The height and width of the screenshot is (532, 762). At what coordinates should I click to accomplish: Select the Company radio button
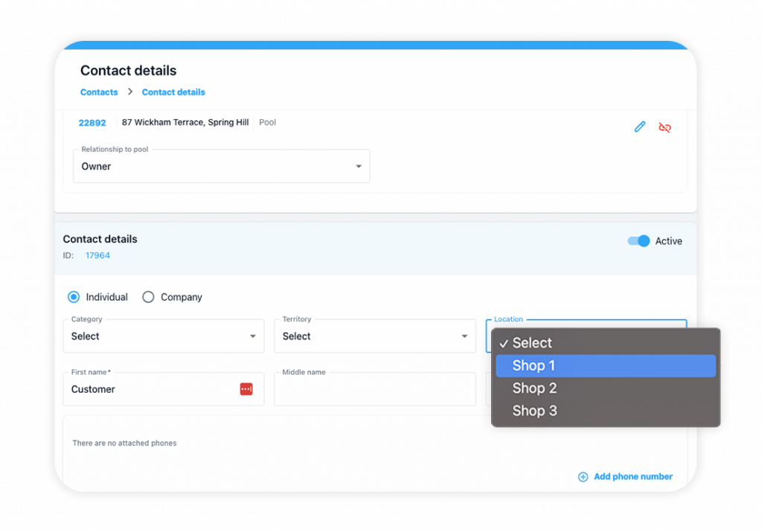[x=148, y=296]
